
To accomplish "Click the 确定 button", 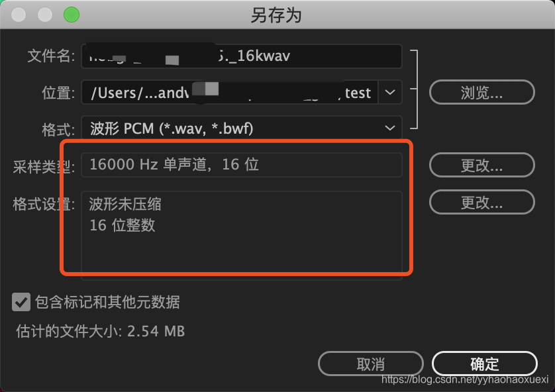I will [x=485, y=364].
